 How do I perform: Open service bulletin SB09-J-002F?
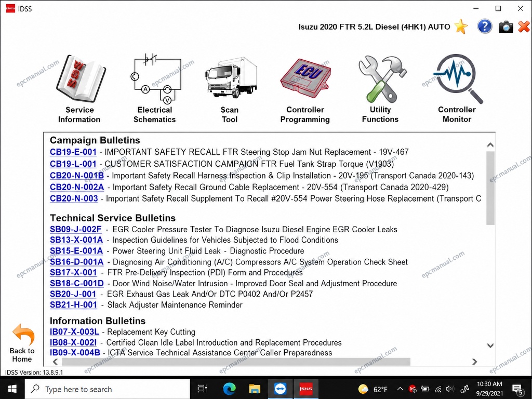click(x=76, y=229)
